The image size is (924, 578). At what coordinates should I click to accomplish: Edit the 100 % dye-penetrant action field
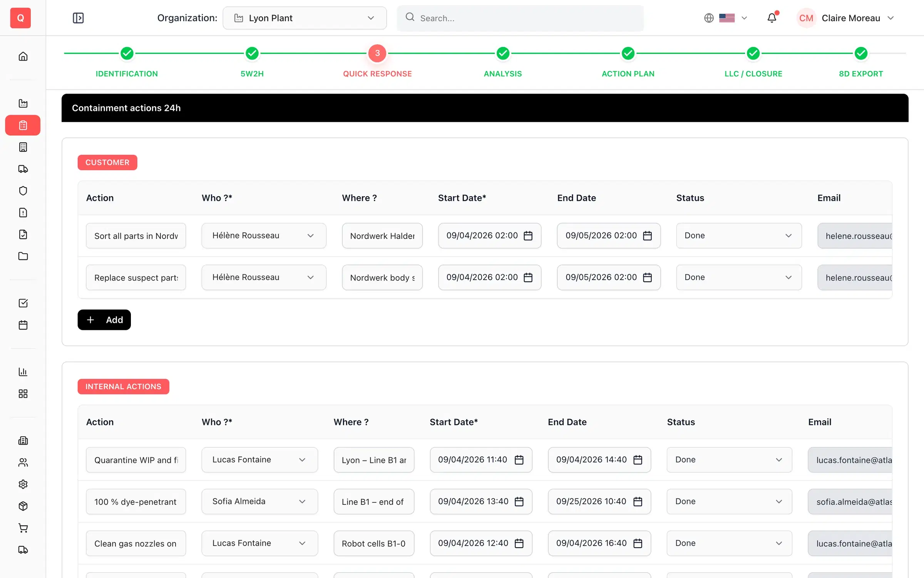point(136,502)
